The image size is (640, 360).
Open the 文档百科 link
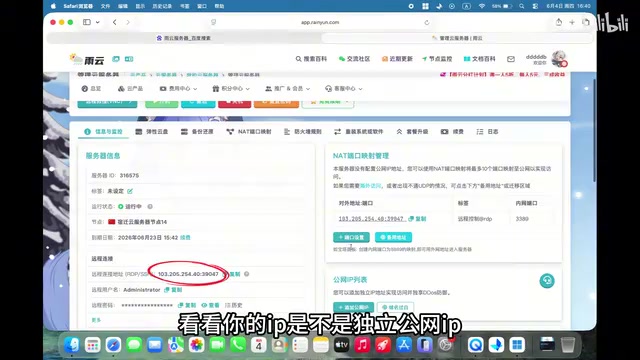480,59
